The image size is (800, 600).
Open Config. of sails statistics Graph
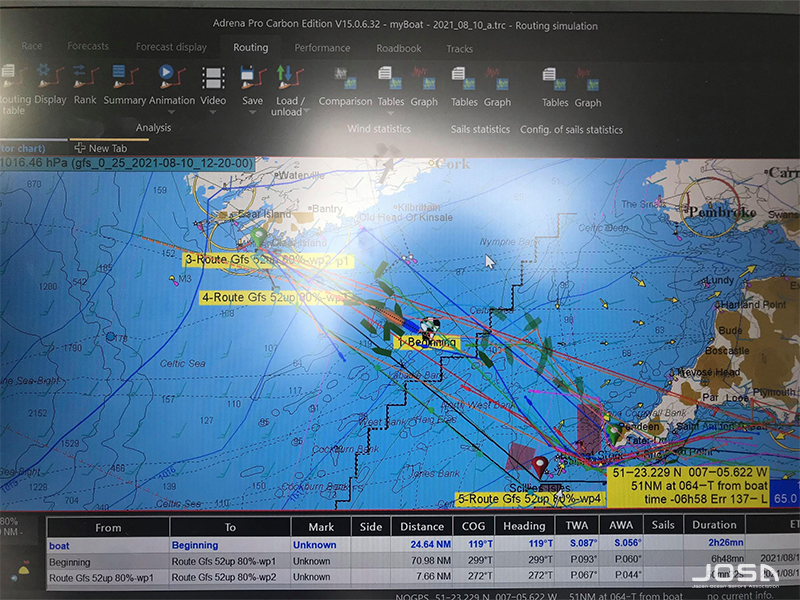(x=588, y=80)
